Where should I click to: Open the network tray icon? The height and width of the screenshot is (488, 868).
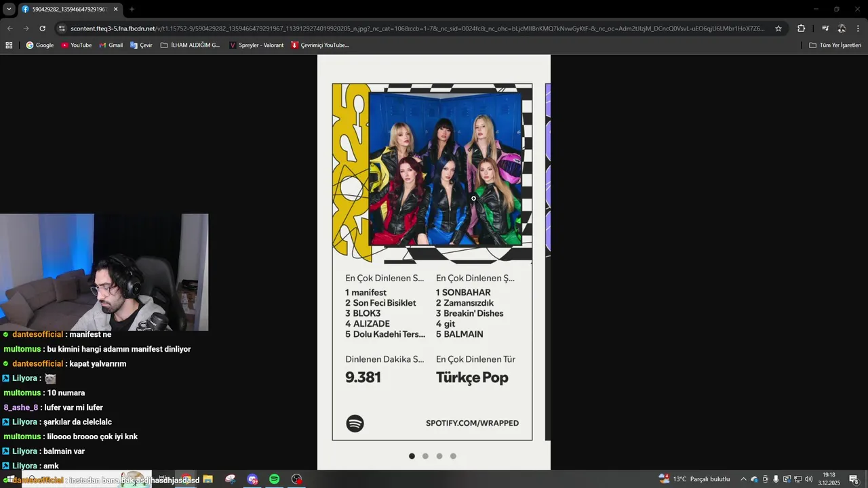tap(797, 479)
